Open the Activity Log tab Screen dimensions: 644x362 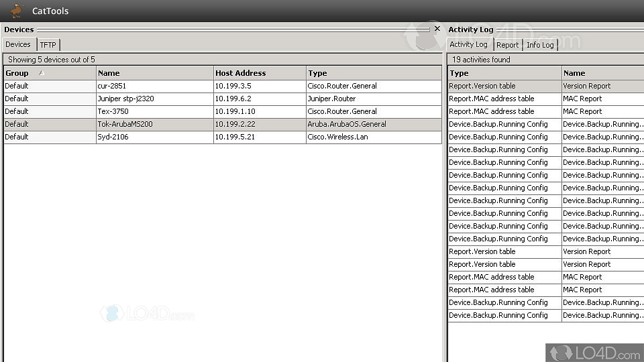click(x=469, y=44)
